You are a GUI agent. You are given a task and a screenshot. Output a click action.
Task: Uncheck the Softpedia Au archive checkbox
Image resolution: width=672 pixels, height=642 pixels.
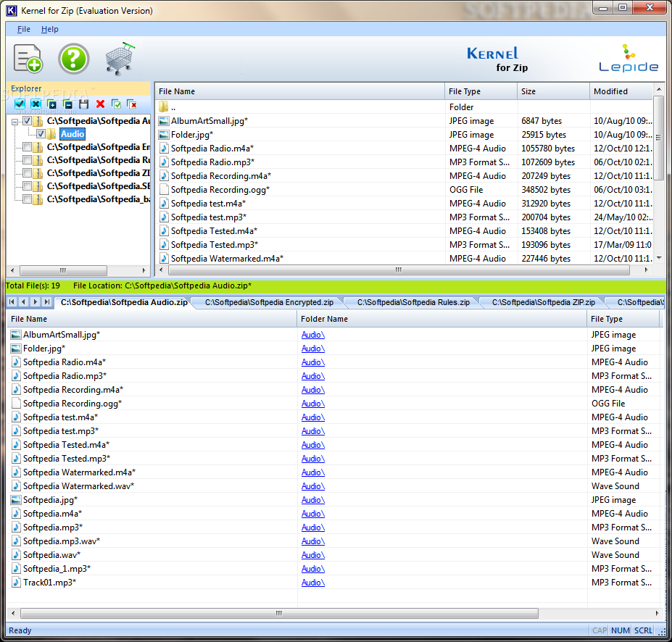27,121
